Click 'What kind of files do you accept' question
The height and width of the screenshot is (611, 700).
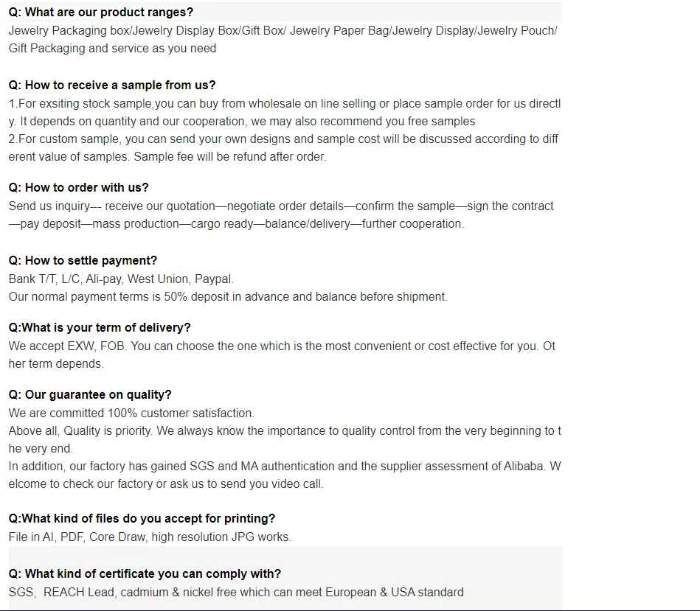pyautogui.click(x=142, y=519)
